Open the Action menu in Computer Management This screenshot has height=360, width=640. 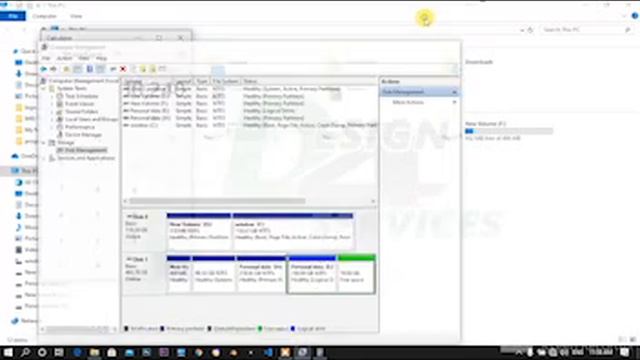click(x=64, y=58)
